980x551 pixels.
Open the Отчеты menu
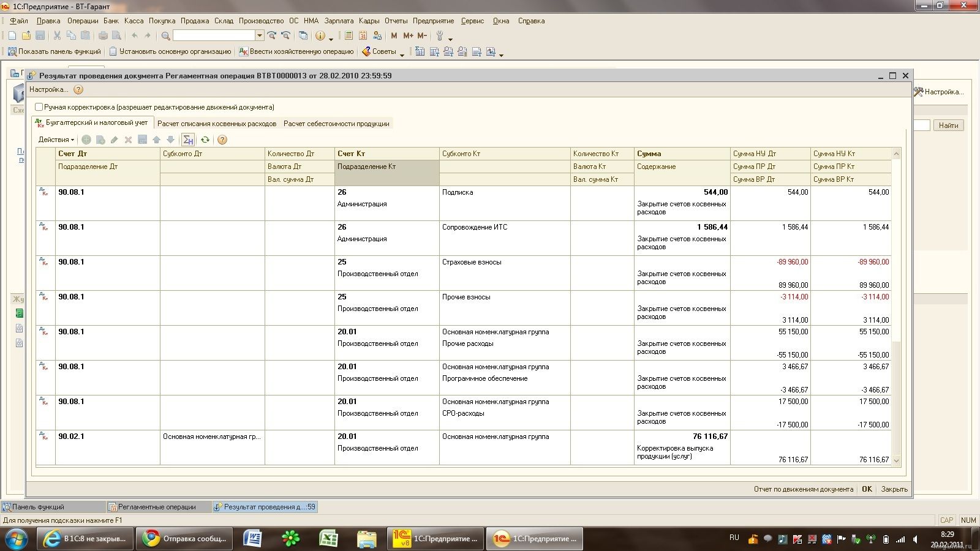pyautogui.click(x=396, y=21)
